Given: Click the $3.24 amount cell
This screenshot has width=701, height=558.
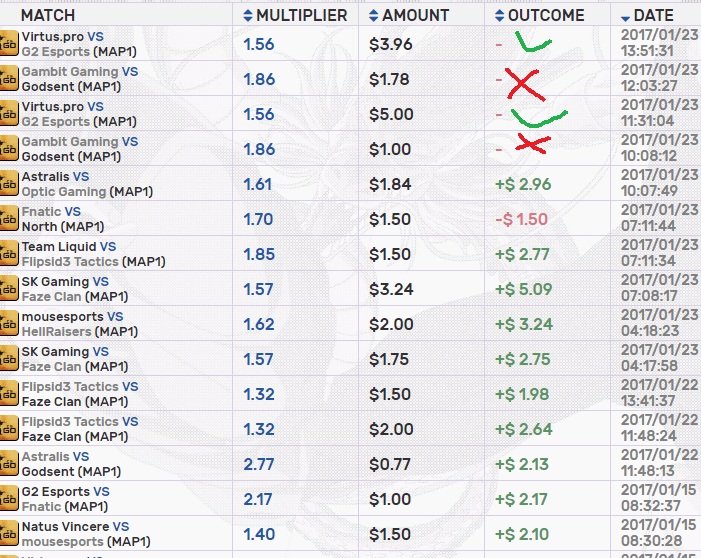Looking at the screenshot, I should pyautogui.click(x=391, y=289).
